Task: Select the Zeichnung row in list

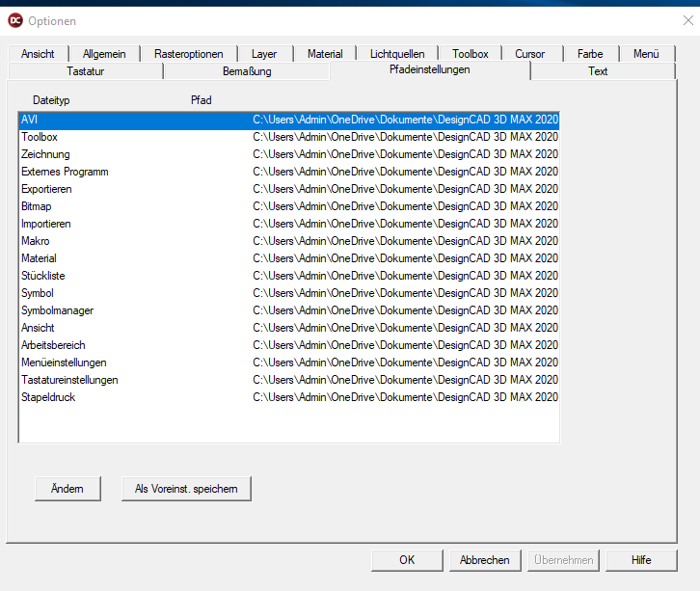Action: [x=45, y=154]
